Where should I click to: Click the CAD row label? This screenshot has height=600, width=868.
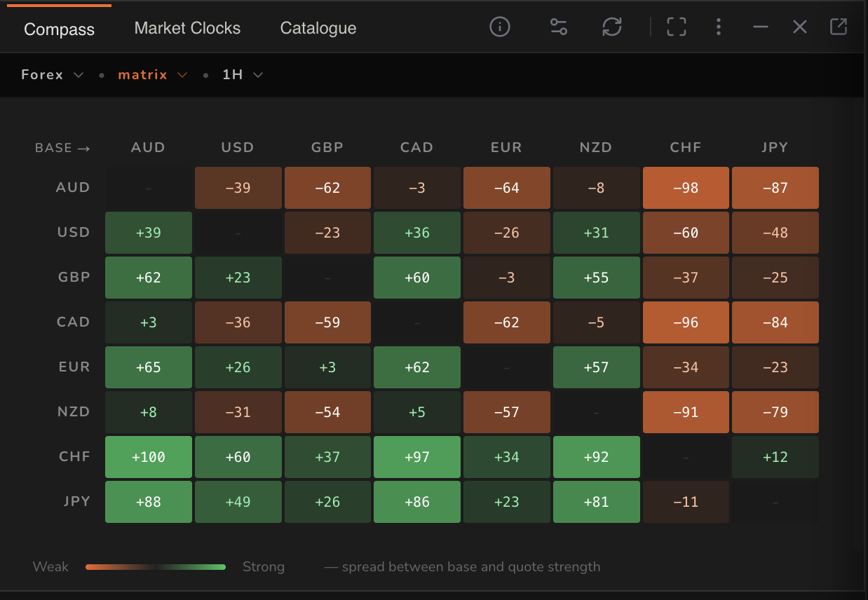(73, 322)
